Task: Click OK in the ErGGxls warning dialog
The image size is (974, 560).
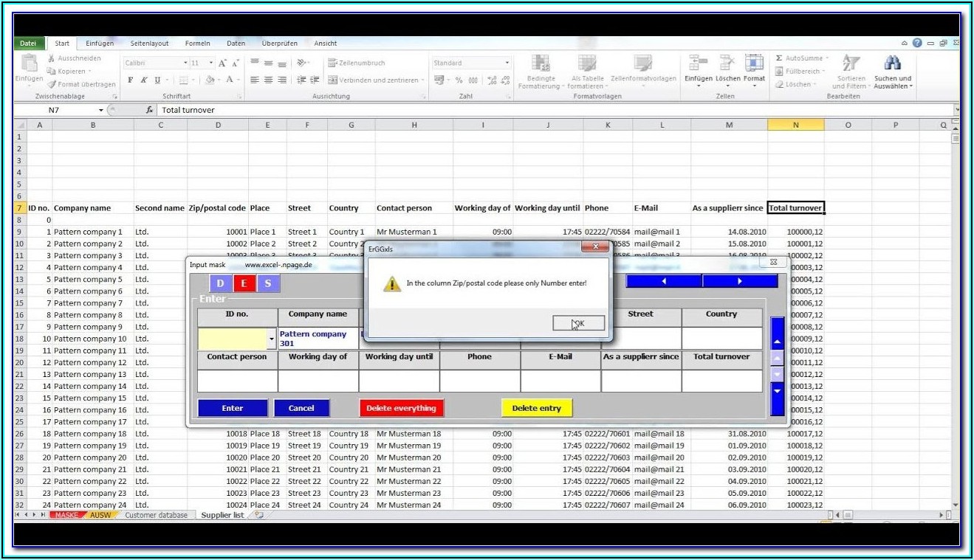Action: tap(578, 323)
